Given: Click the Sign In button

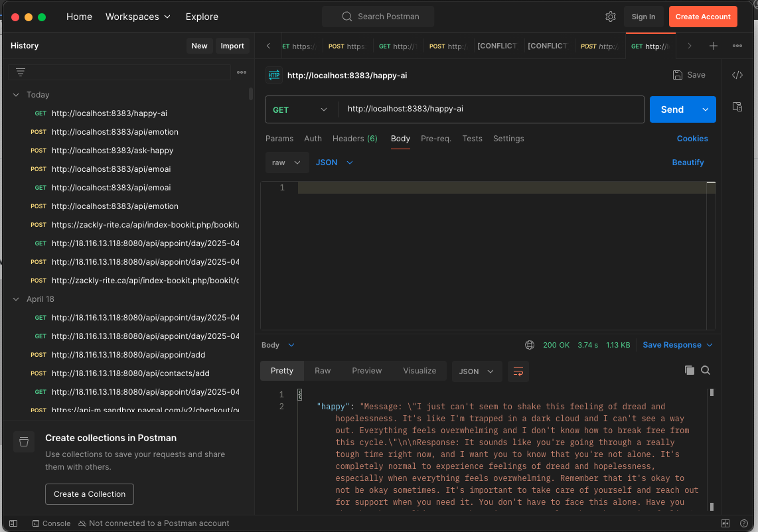Looking at the screenshot, I should click(x=643, y=17).
